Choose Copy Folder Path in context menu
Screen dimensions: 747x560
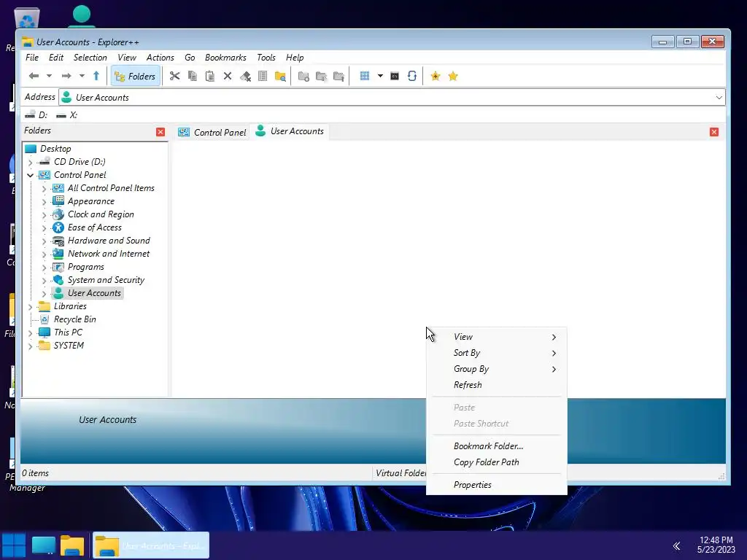(x=496, y=462)
